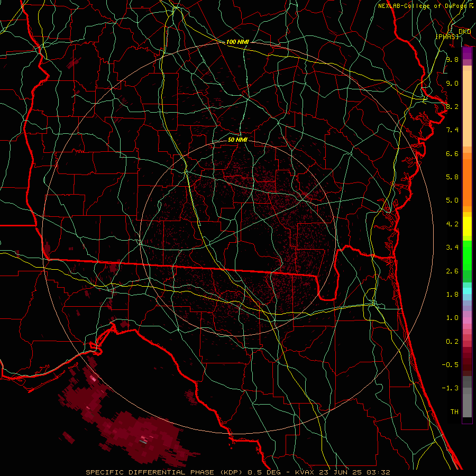Click the 9.0 color scale value
Screen dimensions: 476x476
pos(452,83)
